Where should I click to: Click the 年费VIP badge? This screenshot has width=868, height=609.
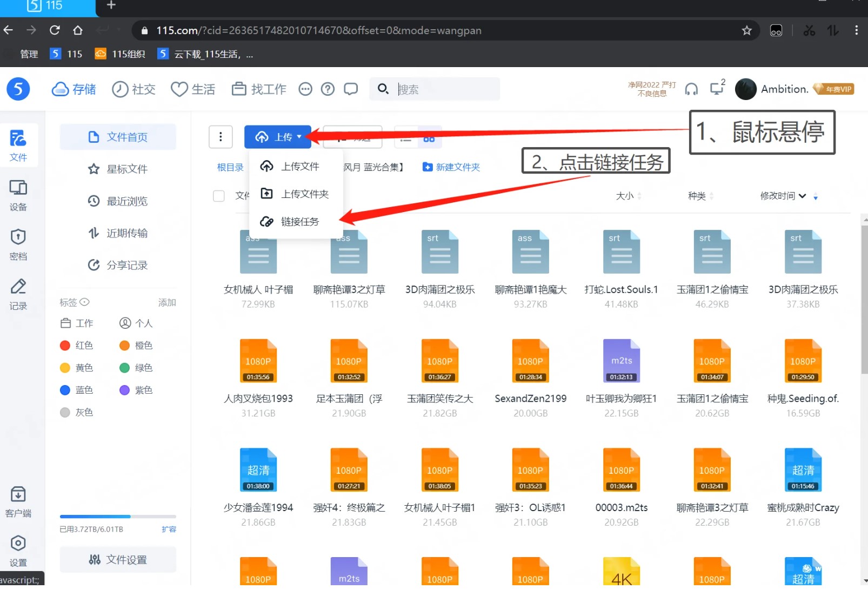(x=833, y=89)
